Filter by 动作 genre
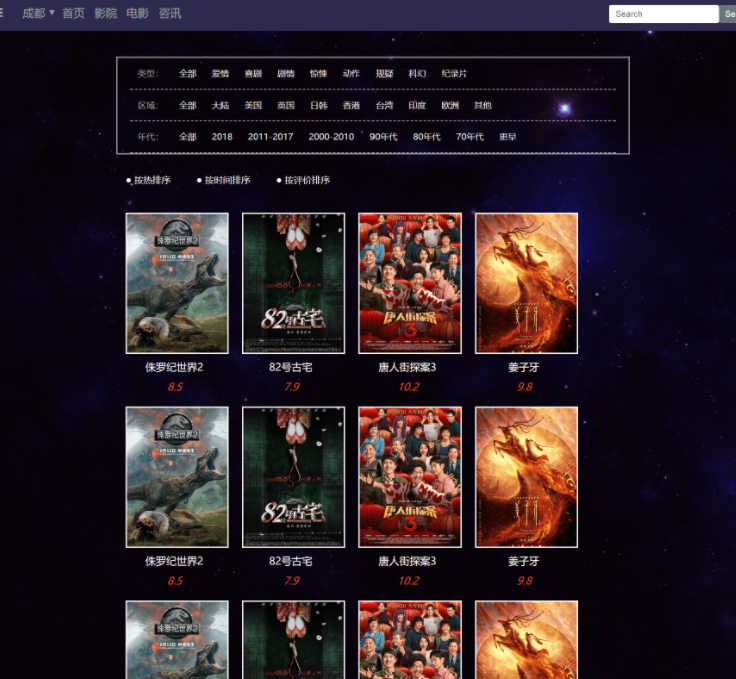736x679 pixels. tap(351, 74)
